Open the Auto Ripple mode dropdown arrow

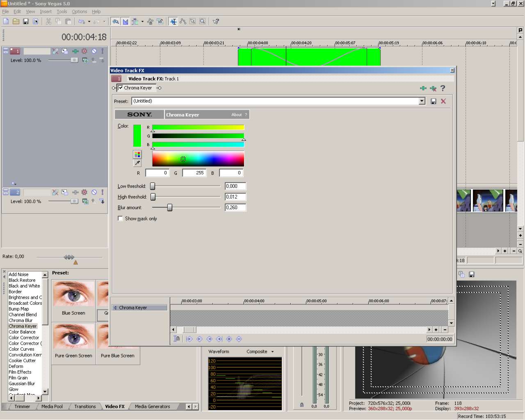tap(142, 21)
